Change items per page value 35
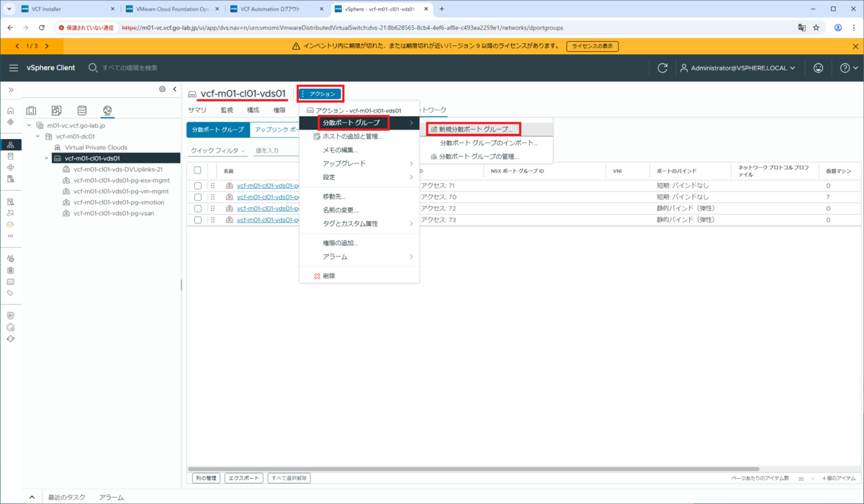This screenshot has height=504, width=864. tap(804, 478)
